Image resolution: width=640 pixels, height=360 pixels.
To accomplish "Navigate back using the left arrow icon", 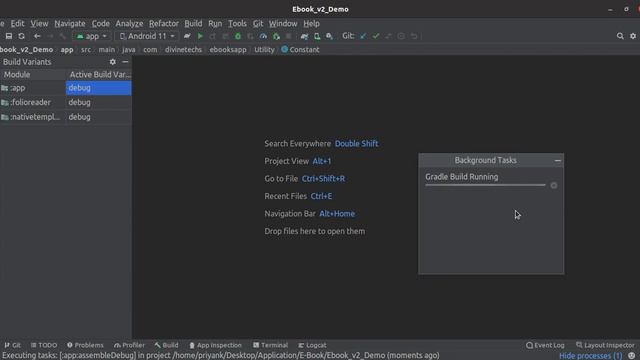I will pos(37,36).
